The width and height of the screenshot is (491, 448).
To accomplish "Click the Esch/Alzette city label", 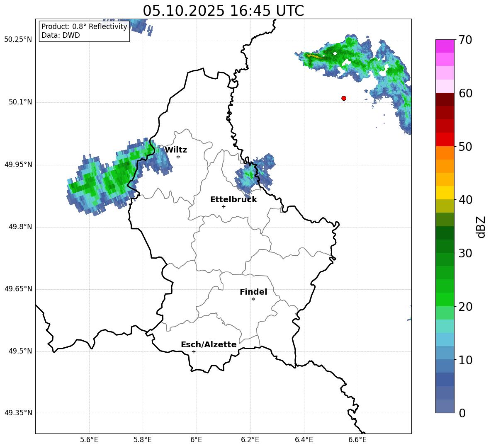I will pos(209,344).
